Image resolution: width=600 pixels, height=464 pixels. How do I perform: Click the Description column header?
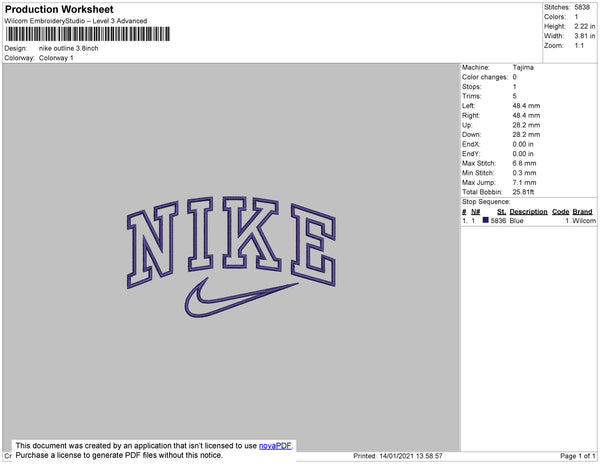click(528, 212)
